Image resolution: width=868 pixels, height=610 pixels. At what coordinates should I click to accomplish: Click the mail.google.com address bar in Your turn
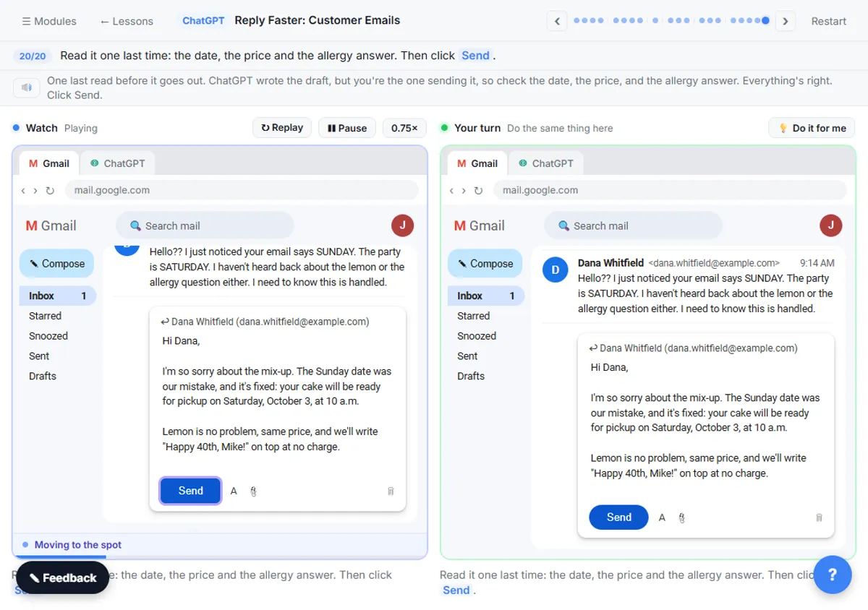[670, 190]
